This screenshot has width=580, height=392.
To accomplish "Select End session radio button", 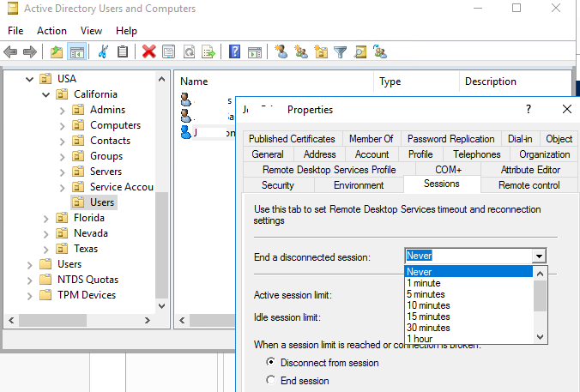I will coord(272,381).
